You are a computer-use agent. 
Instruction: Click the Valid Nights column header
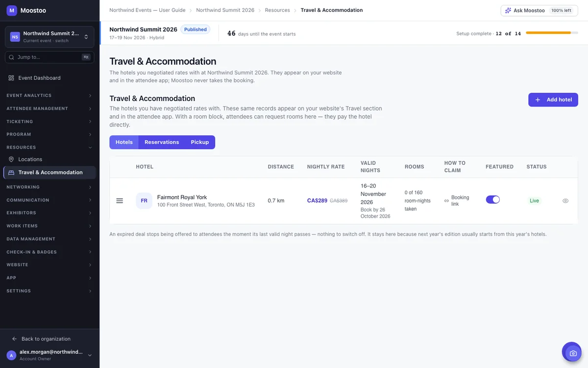tap(370, 167)
